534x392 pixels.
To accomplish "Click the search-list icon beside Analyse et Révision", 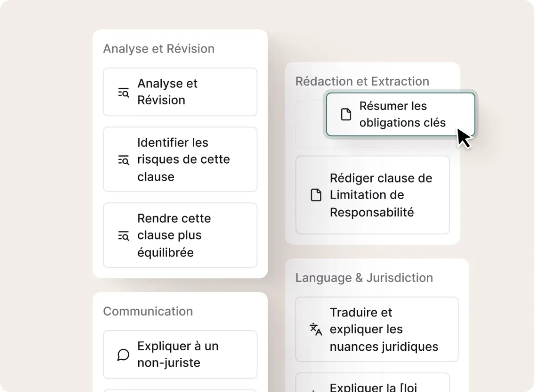I will click(x=123, y=92).
